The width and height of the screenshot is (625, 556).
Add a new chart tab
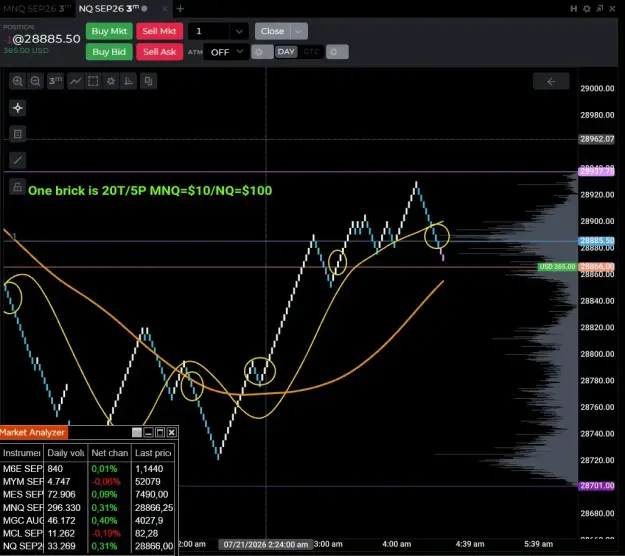pyautogui.click(x=180, y=8)
